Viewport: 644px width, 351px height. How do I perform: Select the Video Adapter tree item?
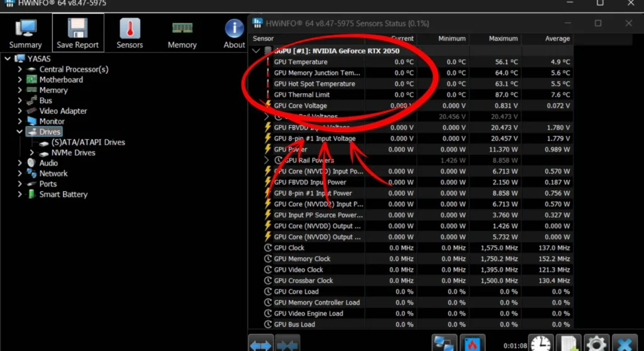[x=64, y=111]
